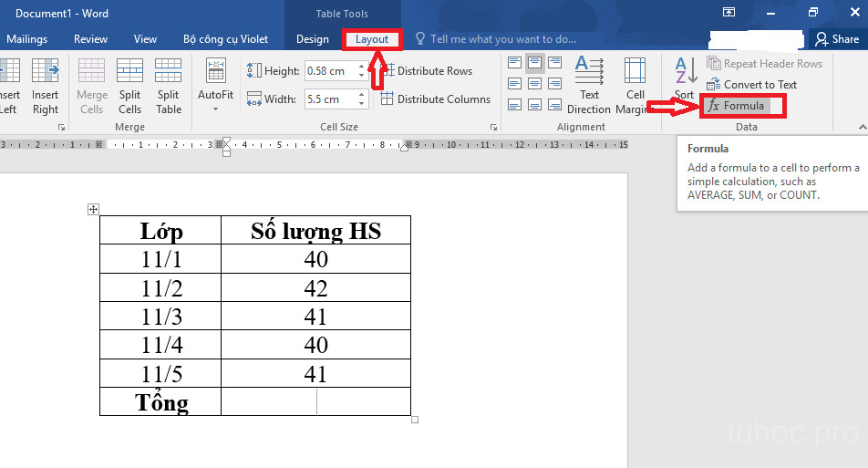Click the Insert Right column button
Screen dimensions: 868x468
pos(45,86)
